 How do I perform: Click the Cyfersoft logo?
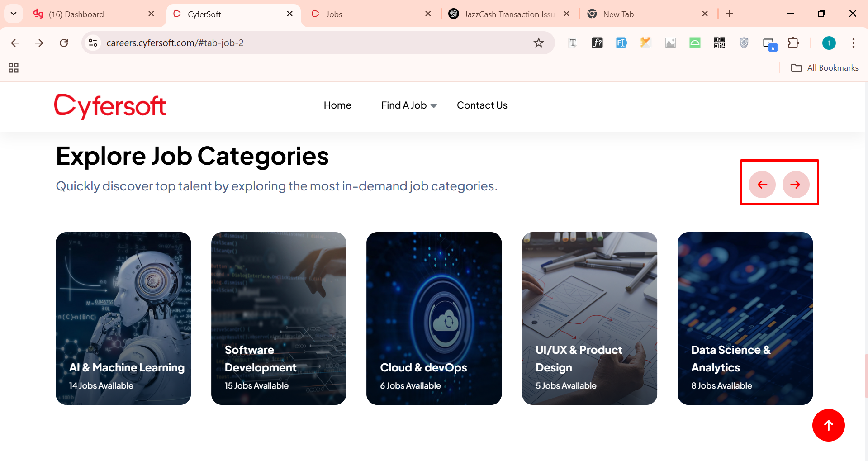(110, 106)
